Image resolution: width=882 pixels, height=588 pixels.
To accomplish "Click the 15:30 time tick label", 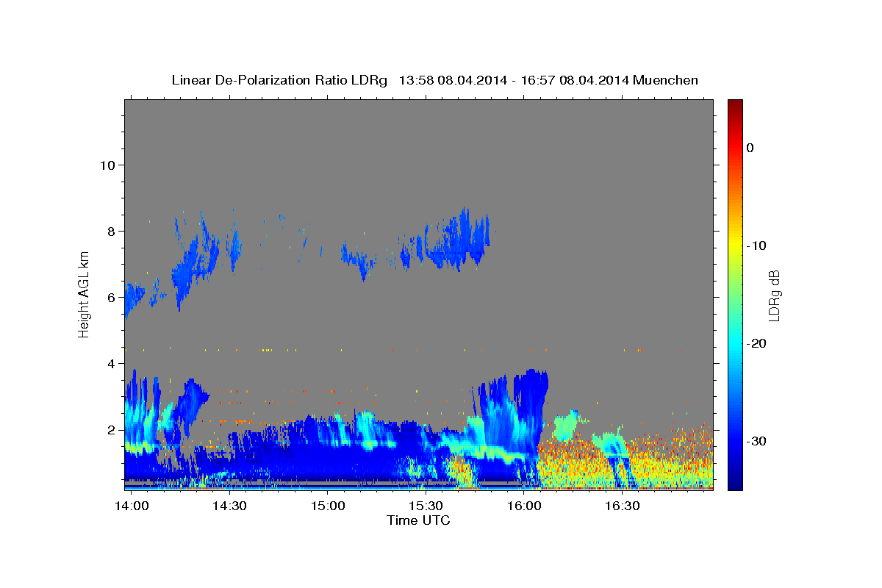I will [426, 506].
